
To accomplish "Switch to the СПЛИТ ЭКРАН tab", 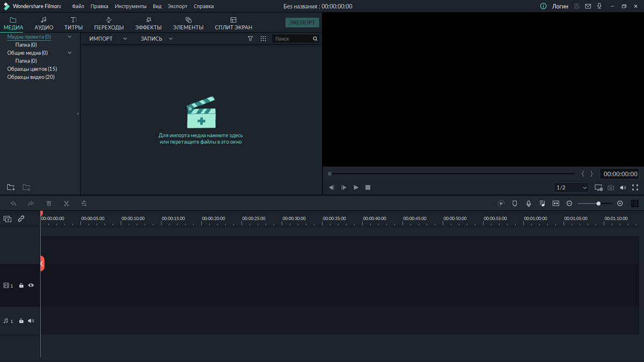I will pos(233,23).
